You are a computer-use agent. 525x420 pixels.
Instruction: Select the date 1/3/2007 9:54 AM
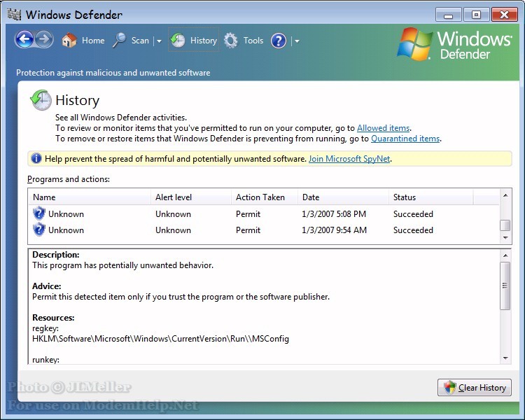(334, 230)
